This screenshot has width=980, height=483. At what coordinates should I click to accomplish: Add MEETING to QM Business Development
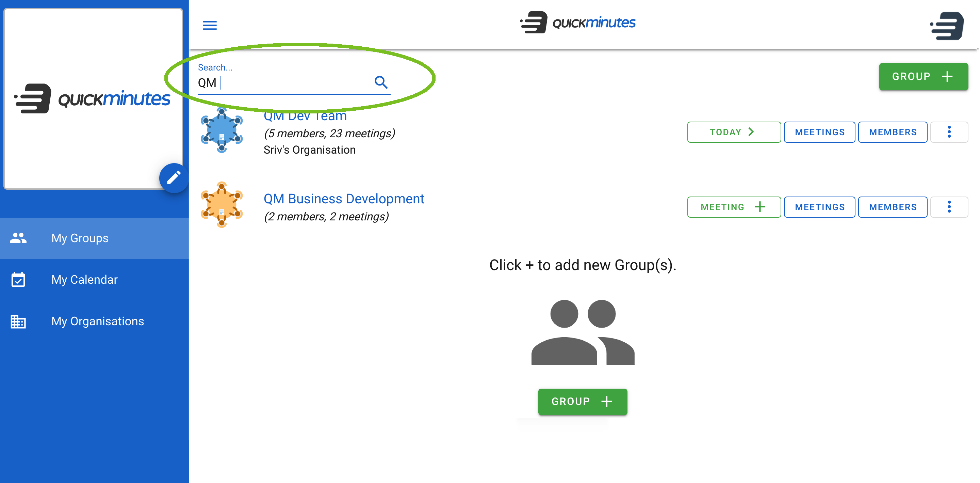(x=734, y=207)
